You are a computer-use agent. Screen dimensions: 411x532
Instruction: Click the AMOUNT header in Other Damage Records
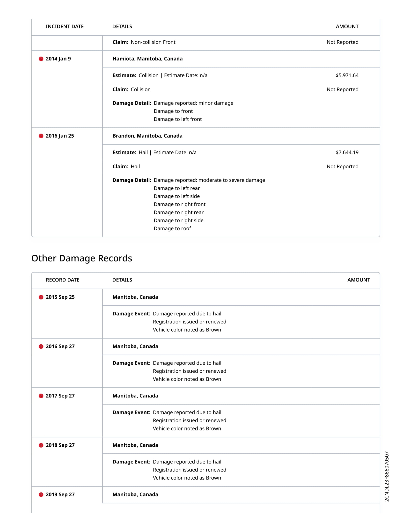(x=358, y=280)
